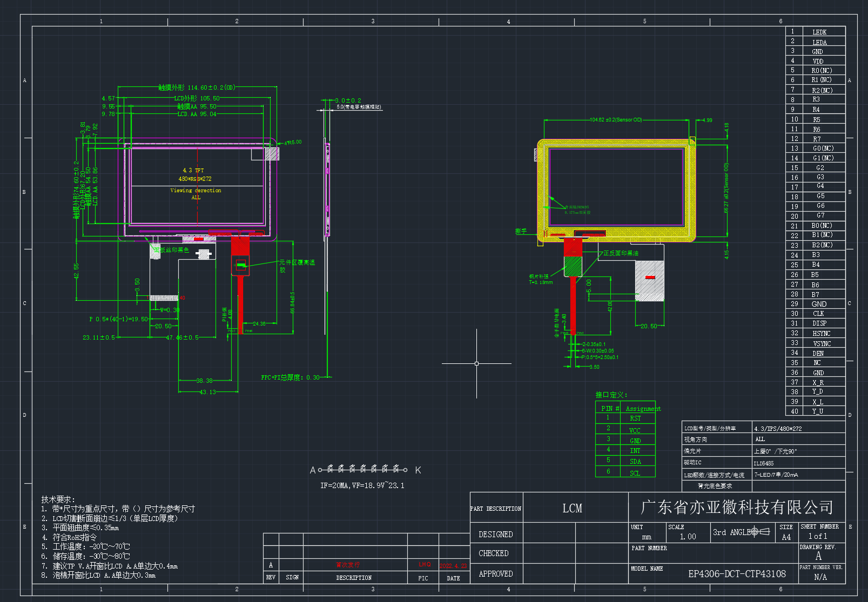Pick "SDA" in the interface definition table

(x=635, y=462)
